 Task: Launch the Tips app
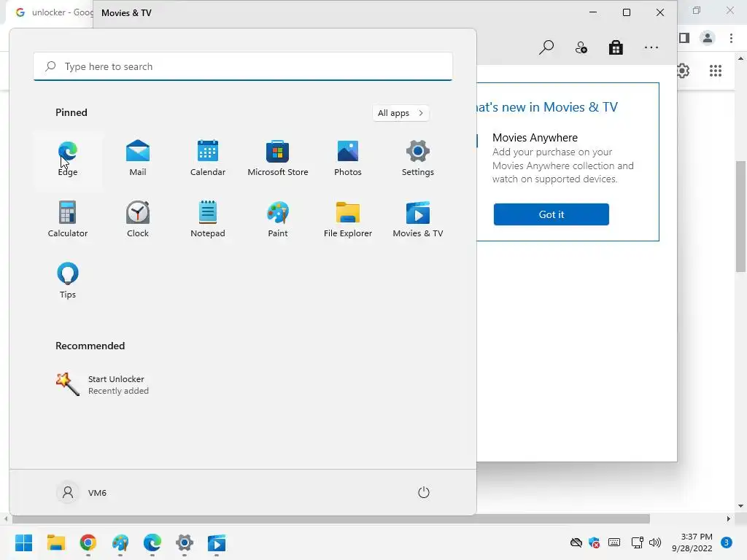tap(68, 281)
